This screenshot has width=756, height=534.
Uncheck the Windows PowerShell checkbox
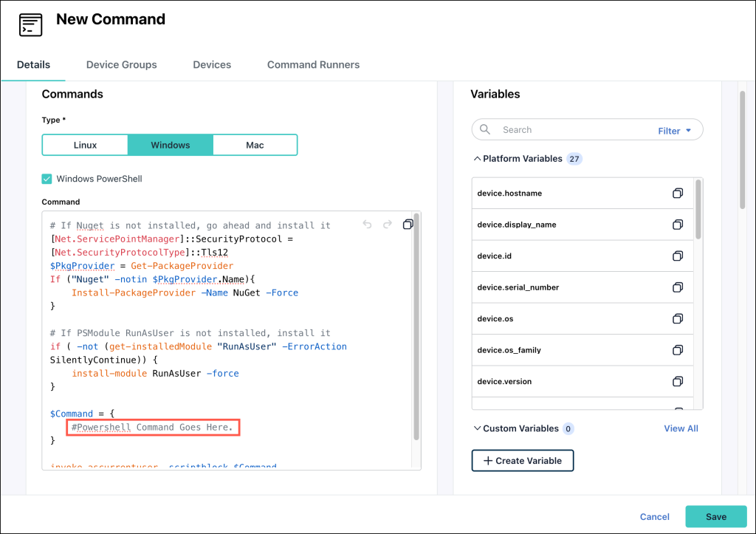[47, 179]
